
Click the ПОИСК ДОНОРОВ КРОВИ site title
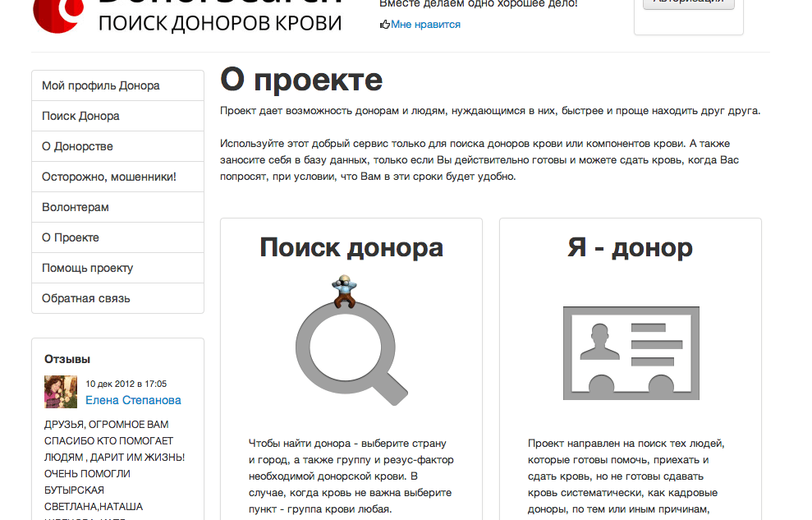(220, 23)
